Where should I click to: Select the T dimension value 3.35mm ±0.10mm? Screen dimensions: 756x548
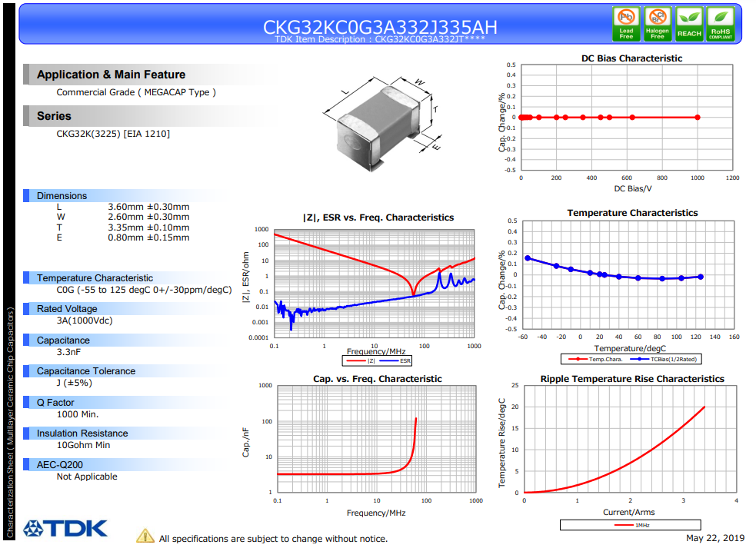coord(148,228)
